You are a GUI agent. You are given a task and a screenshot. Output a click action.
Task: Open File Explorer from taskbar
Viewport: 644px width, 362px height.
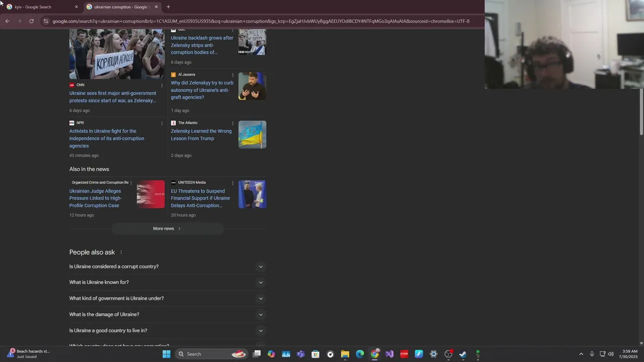[345, 354]
